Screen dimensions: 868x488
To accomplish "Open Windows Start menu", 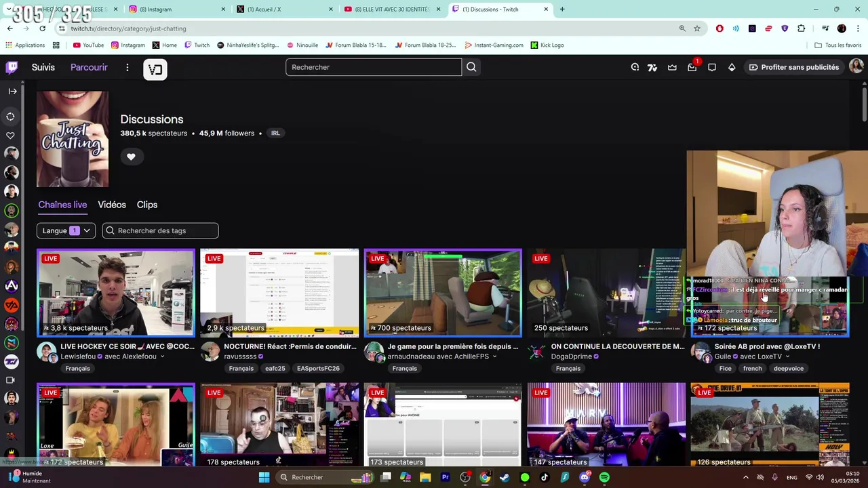I will (x=264, y=477).
